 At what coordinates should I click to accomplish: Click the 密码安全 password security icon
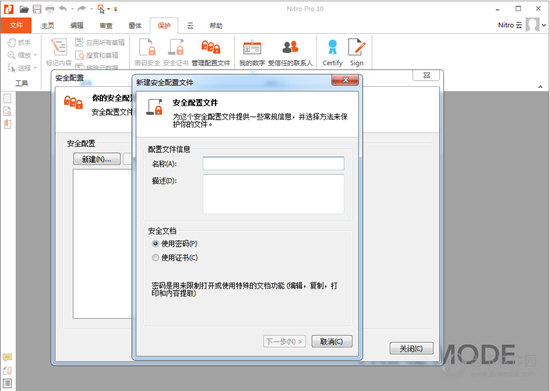[147, 47]
